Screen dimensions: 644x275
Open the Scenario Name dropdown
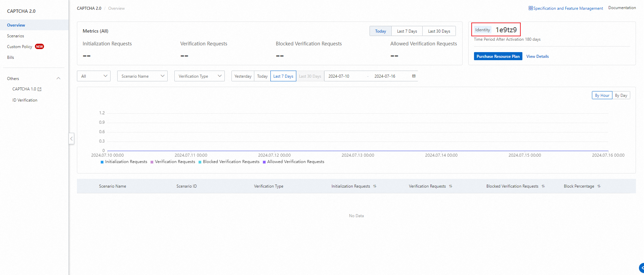click(x=142, y=76)
